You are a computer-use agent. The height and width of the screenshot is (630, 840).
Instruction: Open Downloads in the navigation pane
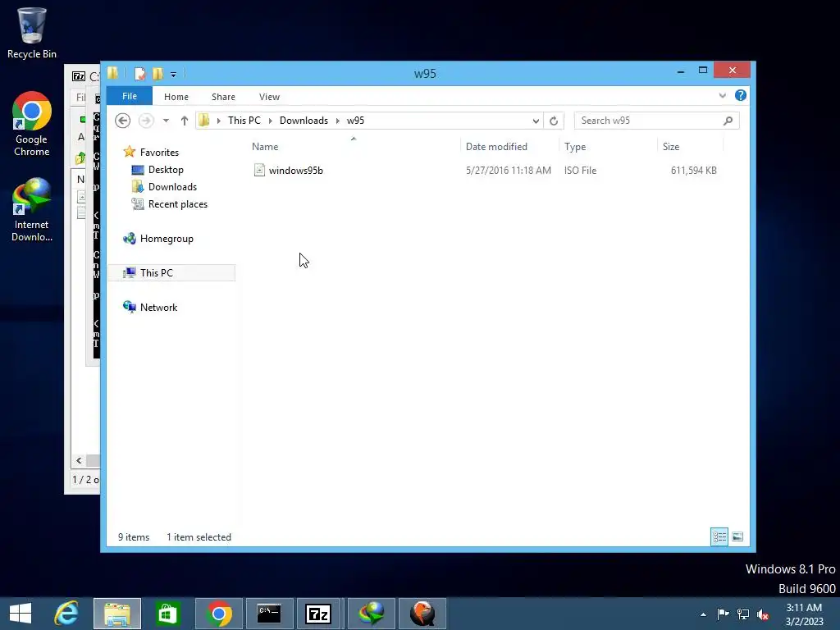172,187
